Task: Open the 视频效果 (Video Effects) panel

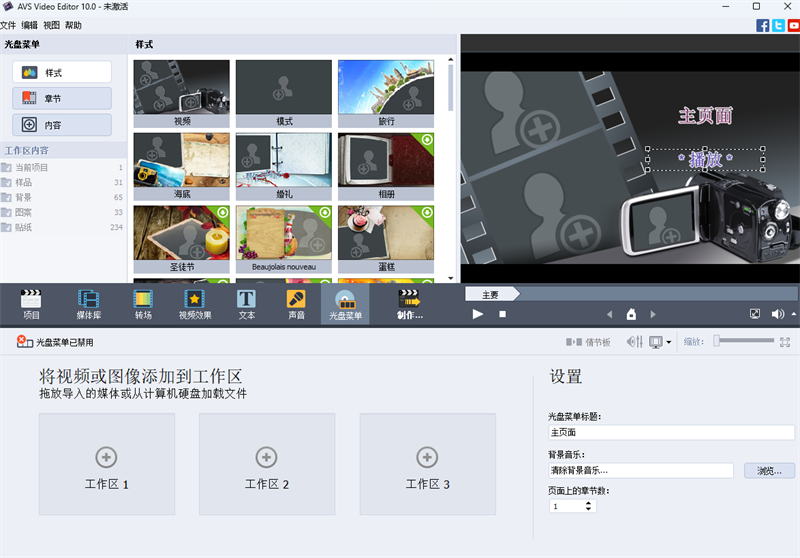Action: pos(195,303)
